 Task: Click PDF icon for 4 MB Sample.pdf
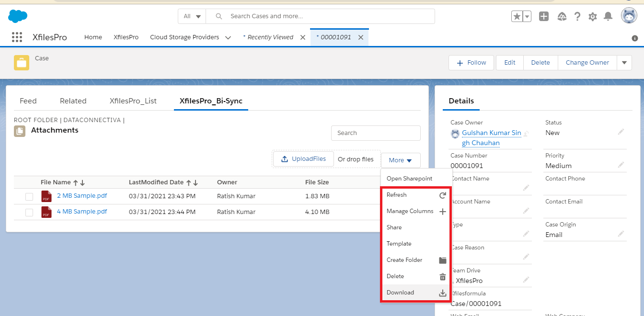coord(46,212)
